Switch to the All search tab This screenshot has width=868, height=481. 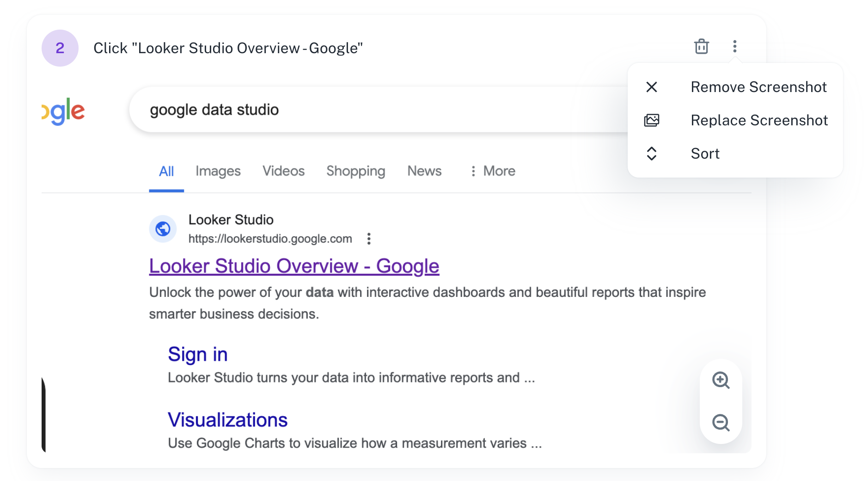coord(166,172)
